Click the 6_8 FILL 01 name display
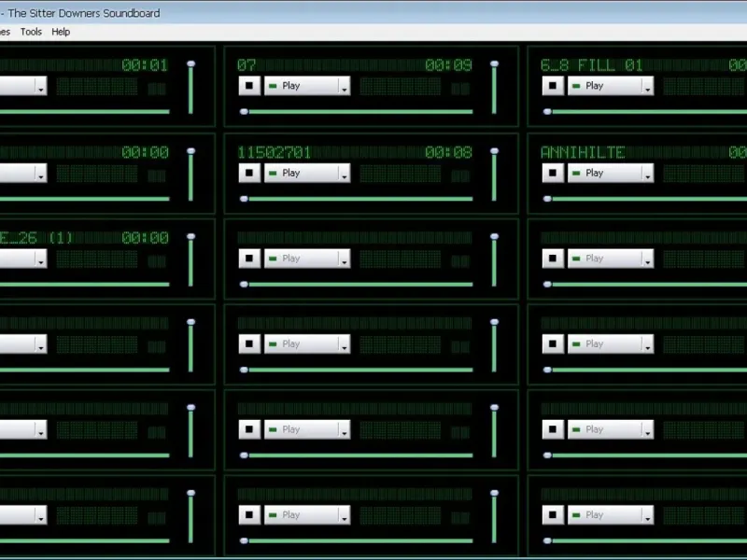This screenshot has width=747, height=560. [591, 64]
